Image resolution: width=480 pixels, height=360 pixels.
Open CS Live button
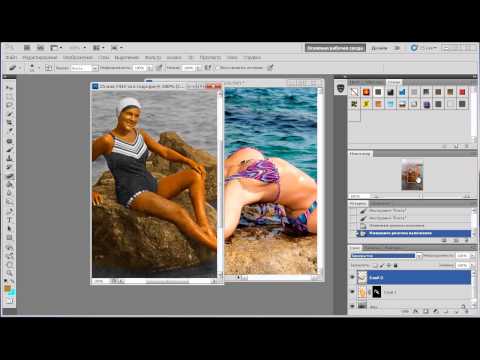[423, 48]
